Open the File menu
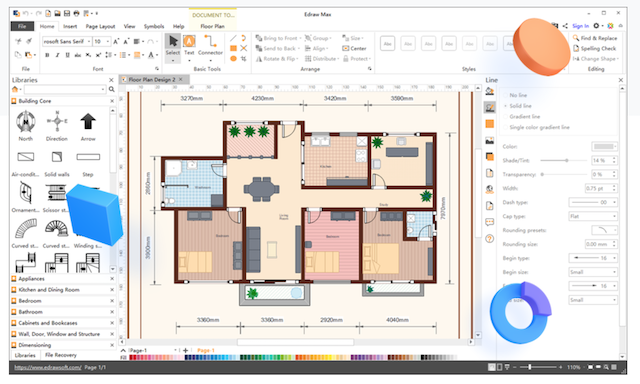 point(22,26)
